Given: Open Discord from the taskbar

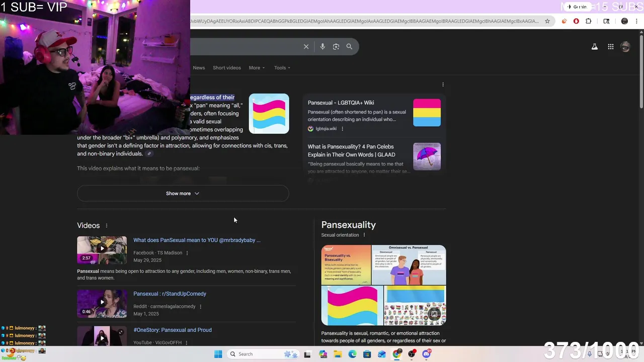Looking at the screenshot, I should (x=427, y=354).
